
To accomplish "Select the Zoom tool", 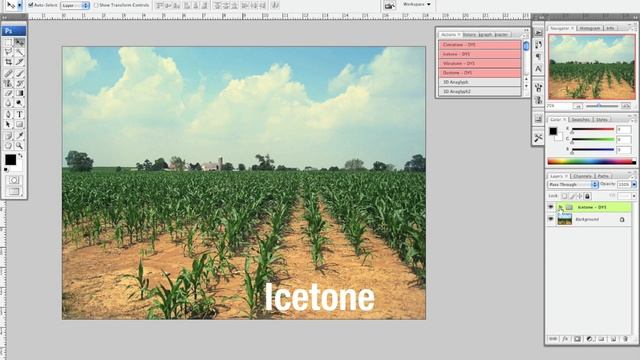I will click(x=19, y=146).
